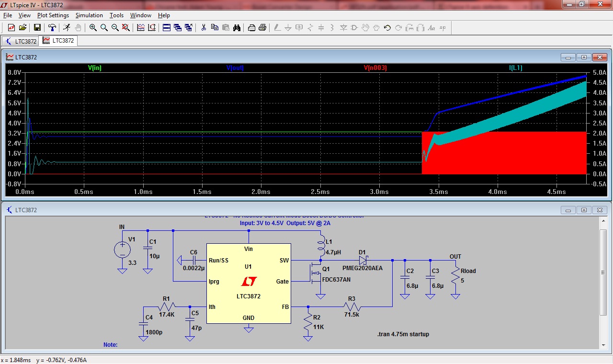Click the Copy icon in the toolbar
The height and width of the screenshot is (364, 613).
(215, 28)
